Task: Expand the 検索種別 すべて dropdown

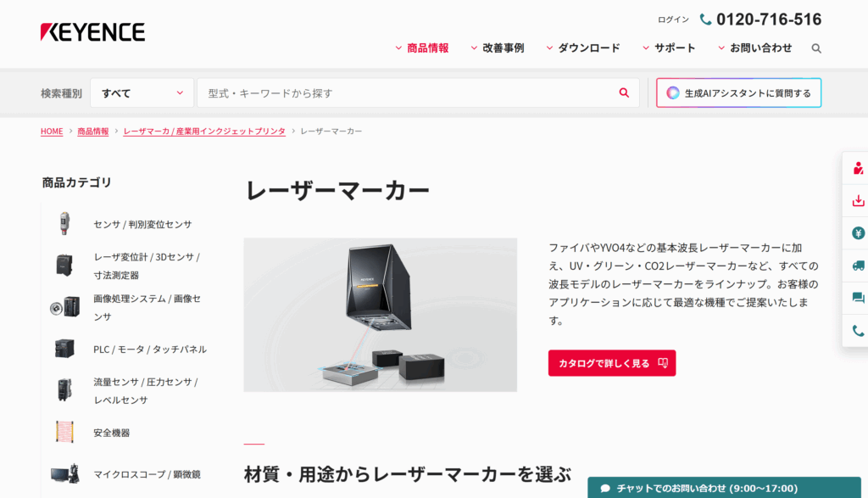Action: click(142, 93)
